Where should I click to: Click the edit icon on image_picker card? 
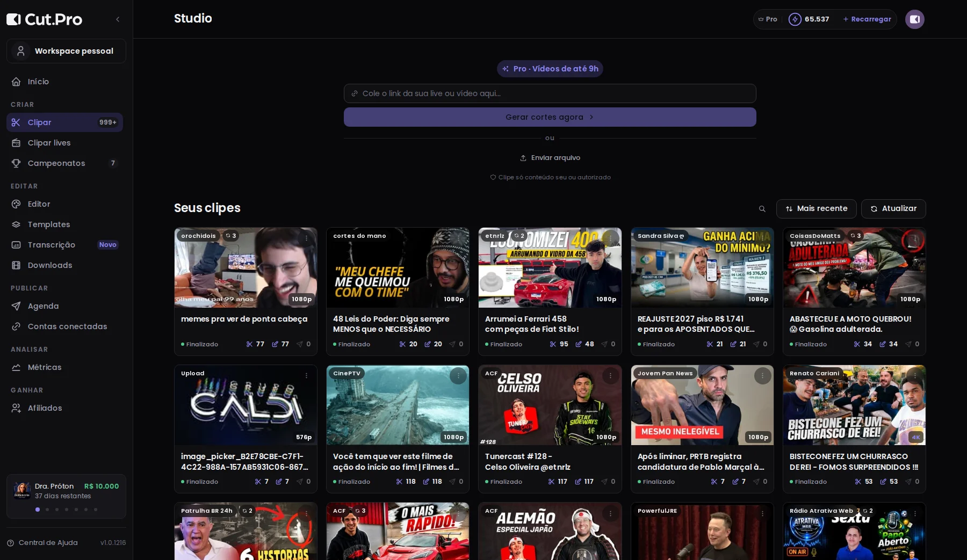279,482
